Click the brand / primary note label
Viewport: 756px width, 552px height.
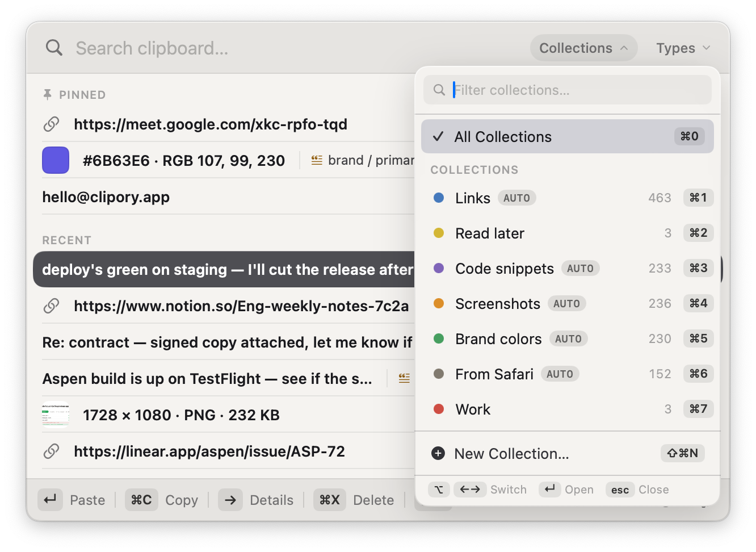click(371, 160)
